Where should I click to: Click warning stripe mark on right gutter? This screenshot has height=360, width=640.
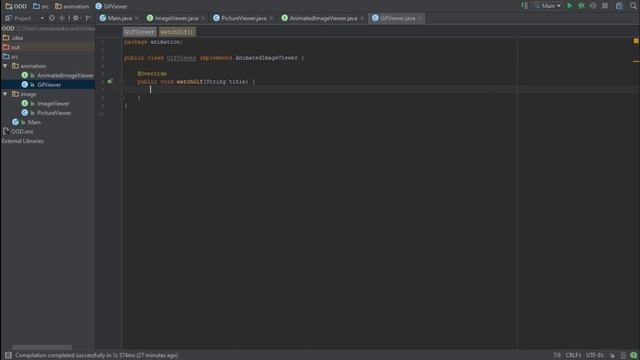tap(636, 62)
